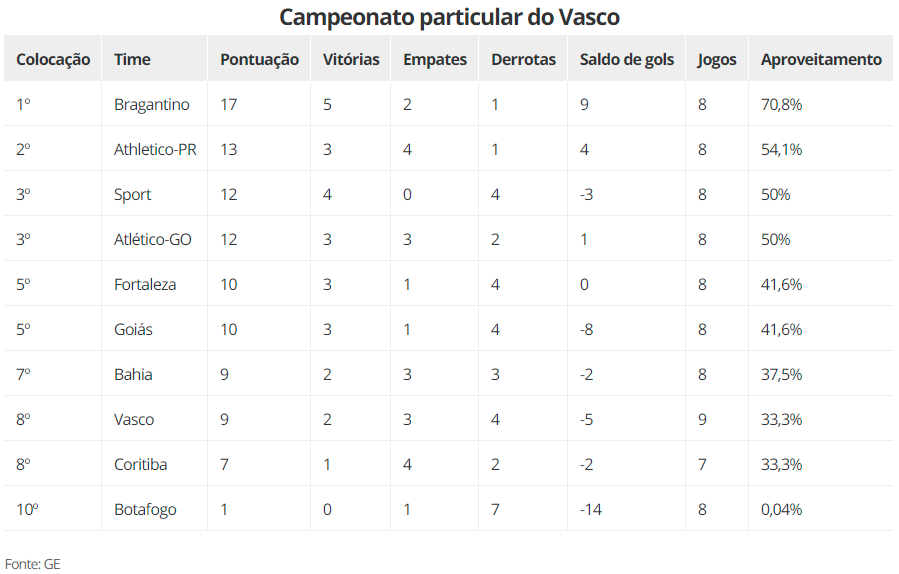Select the Athletico-PR team name
The height and width of the screenshot is (574, 899).
coord(155,149)
